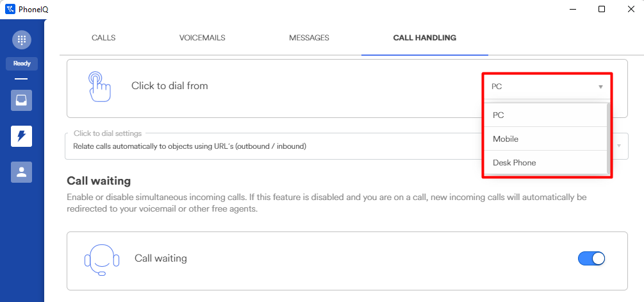Click the inbox tray sidebar icon
Image resolution: width=644 pixels, height=302 pixels.
pos(21,100)
